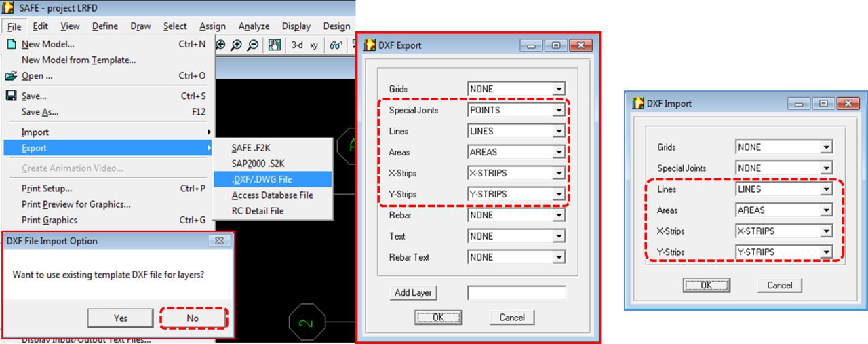Open the Edit menu
Image resolution: width=868 pixels, height=344 pixels.
[40, 26]
